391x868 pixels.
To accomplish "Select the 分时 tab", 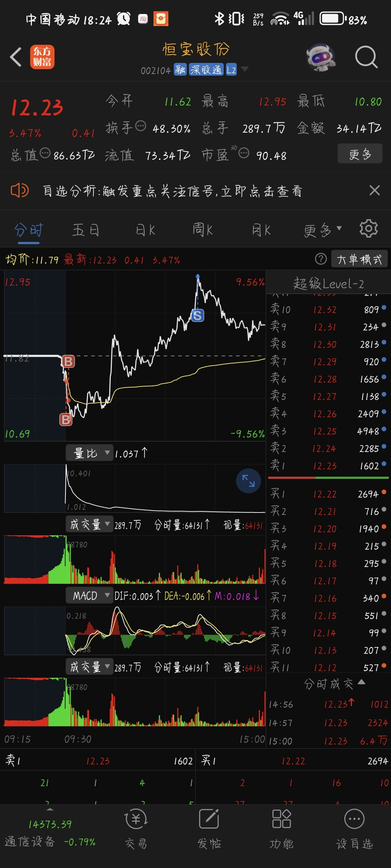I will point(29,230).
